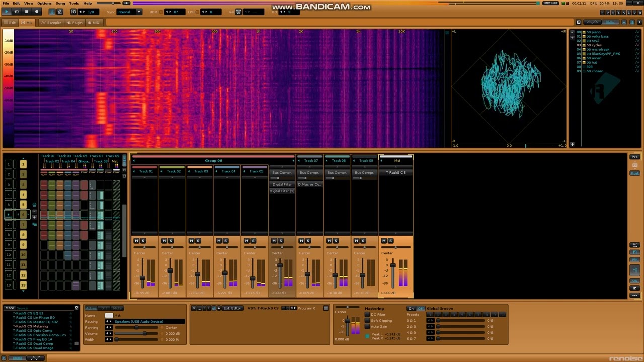Click the loop pattern playback icon
This screenshot has width=644, height=362.
[x=17, y=12]
